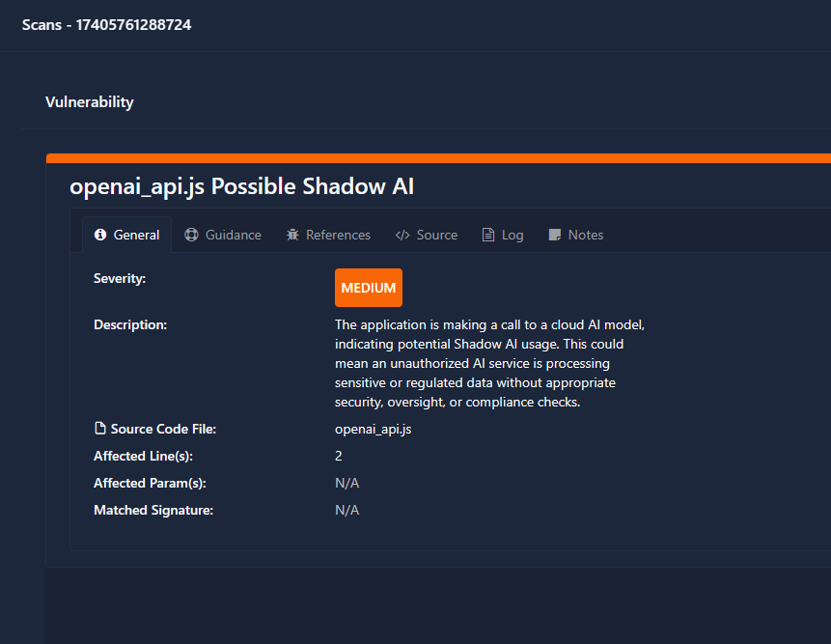Switch to the Guidance tab

point(223,235)
